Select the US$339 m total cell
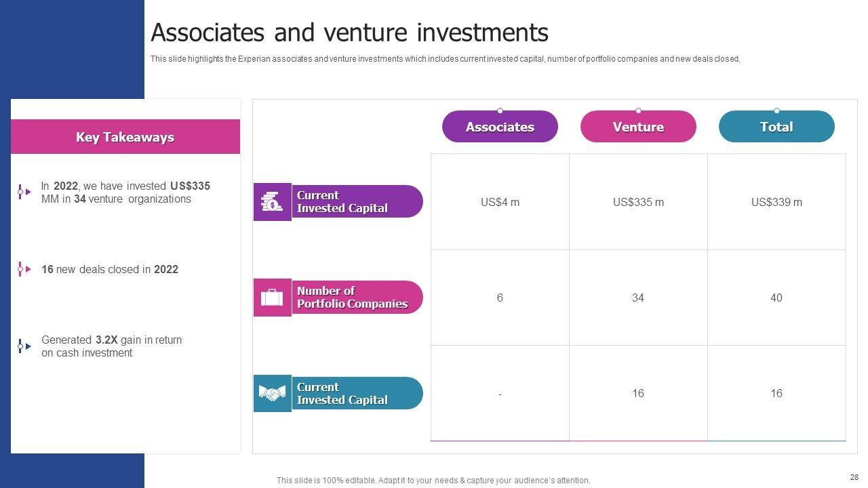 coord(776,202)
